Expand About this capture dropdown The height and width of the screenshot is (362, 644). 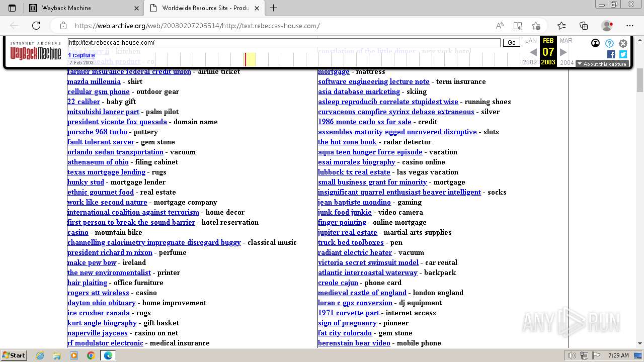(x=602, y=64)
